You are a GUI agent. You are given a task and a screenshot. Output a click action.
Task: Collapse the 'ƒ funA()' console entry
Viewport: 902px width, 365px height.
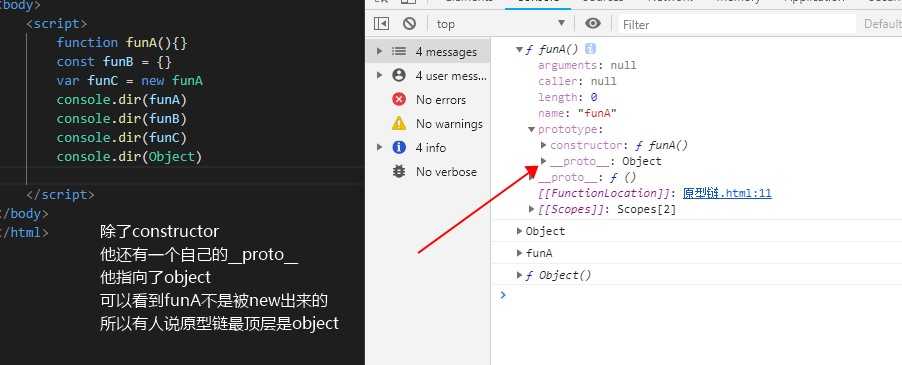520,50
